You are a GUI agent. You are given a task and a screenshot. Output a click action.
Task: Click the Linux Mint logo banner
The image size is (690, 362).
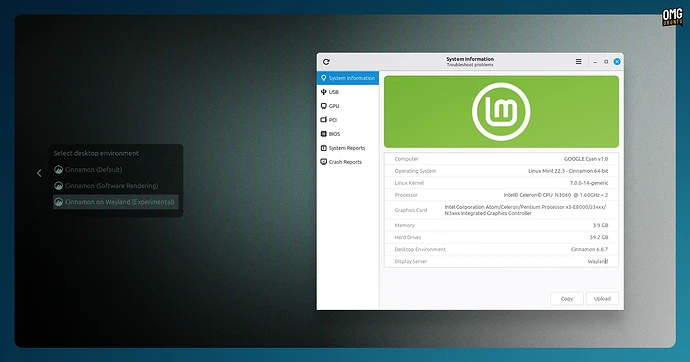point(501,112)
